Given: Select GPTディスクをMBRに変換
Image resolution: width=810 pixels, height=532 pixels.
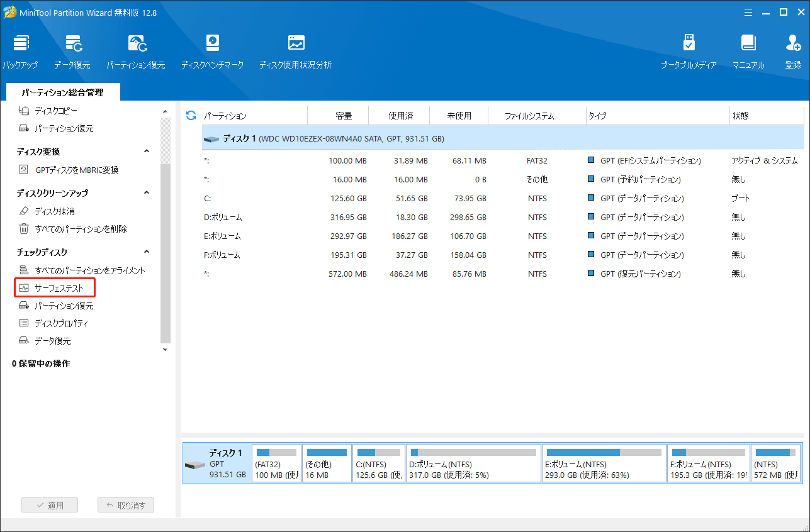Looking at the screenshot, I should [x=76, y=170].
